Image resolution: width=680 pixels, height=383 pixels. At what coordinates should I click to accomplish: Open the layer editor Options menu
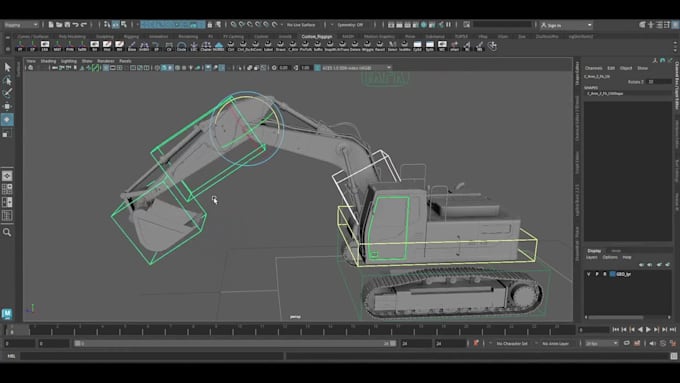point(610,257)
